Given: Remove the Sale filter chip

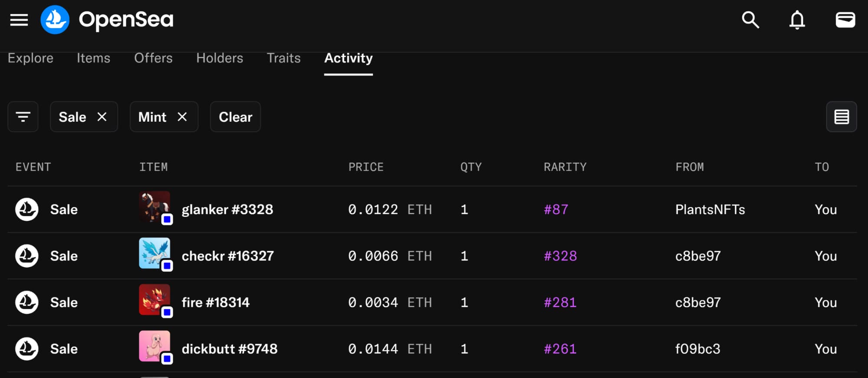Looking at the screenshot, I should (x=102, y=117).
